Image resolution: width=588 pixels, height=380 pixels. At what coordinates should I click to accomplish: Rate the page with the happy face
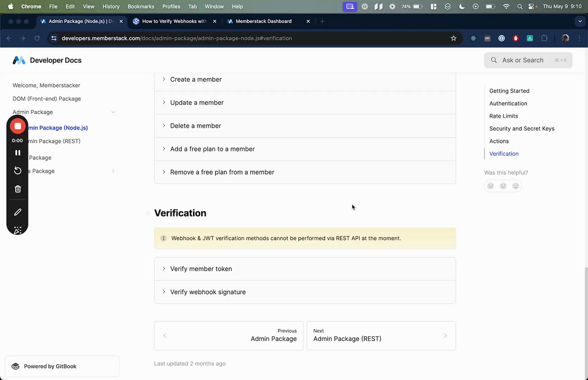[516, 186]
